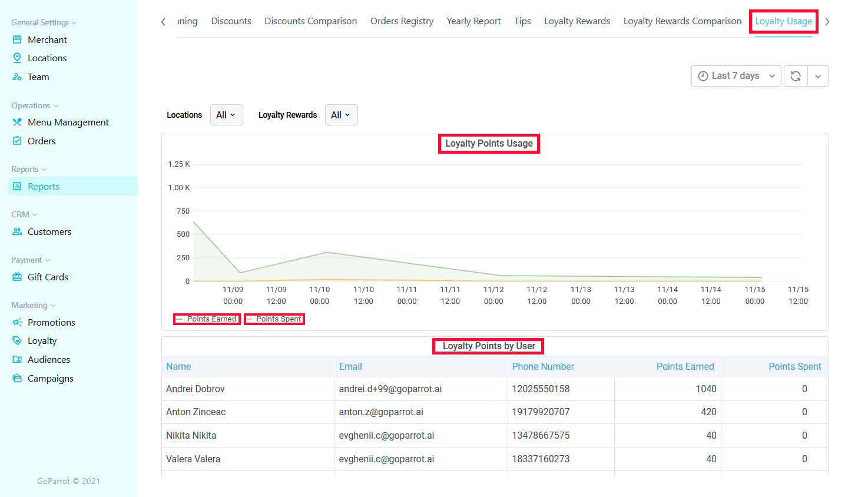The image size is (868, 497).
Task: Sort table by Email column
Action: 350,366
